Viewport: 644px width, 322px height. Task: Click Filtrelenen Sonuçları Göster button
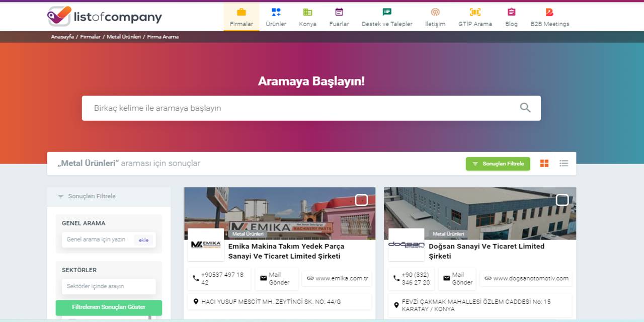click(x=109, y=307)
